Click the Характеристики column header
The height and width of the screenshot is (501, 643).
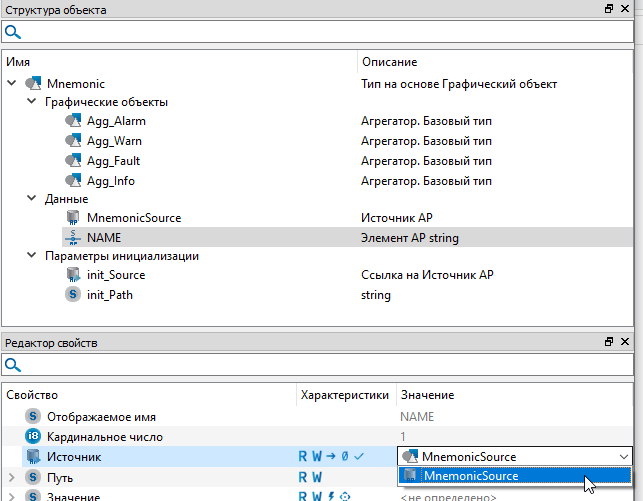(345, 396)
